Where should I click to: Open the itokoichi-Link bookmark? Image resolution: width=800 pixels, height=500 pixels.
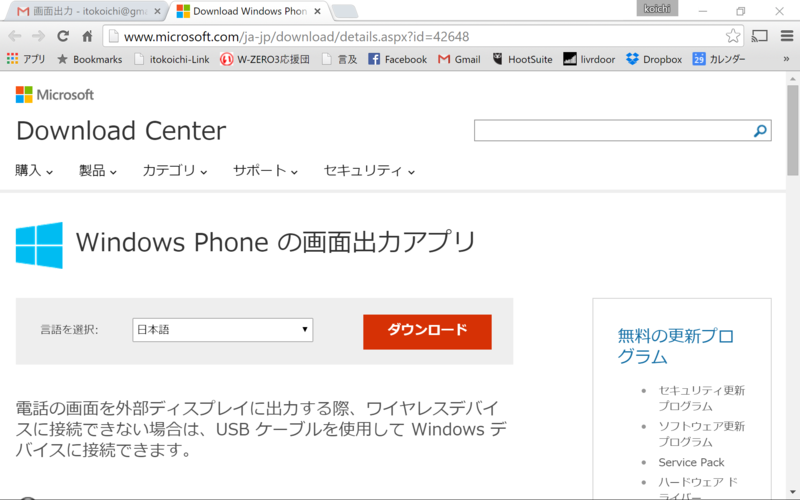point(172,59)
